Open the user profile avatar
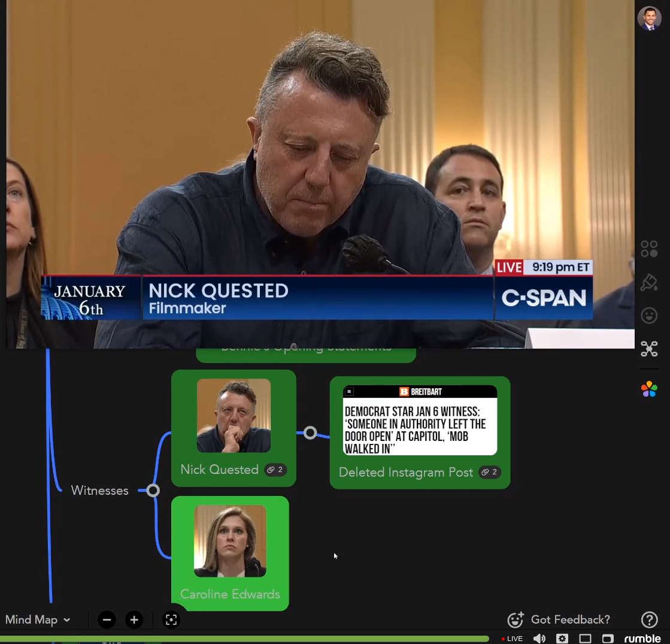 [x=649, y=19]
